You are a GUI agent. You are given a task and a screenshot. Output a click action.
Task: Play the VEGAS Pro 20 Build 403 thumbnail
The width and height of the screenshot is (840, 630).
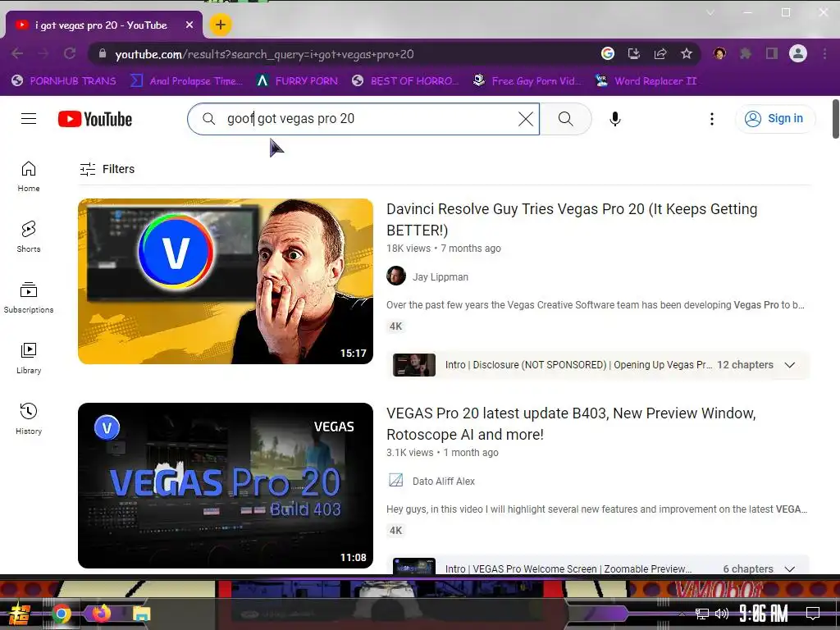click(x=226, y=486)
